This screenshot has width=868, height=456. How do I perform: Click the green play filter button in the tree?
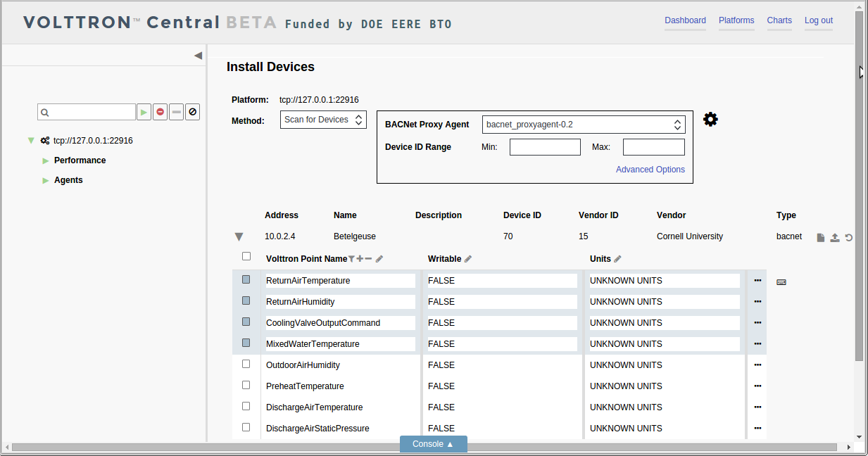(144, 112)
